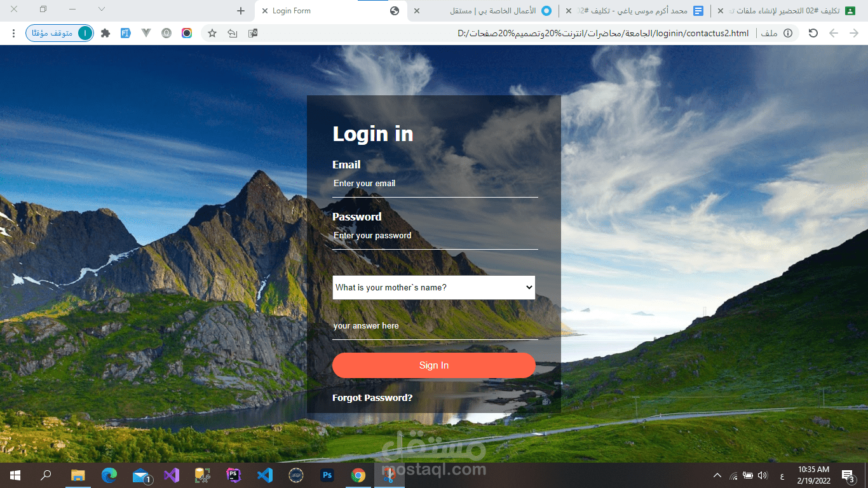View site information via the info icon
868x488 pixels.
click(x=788, y=33)
